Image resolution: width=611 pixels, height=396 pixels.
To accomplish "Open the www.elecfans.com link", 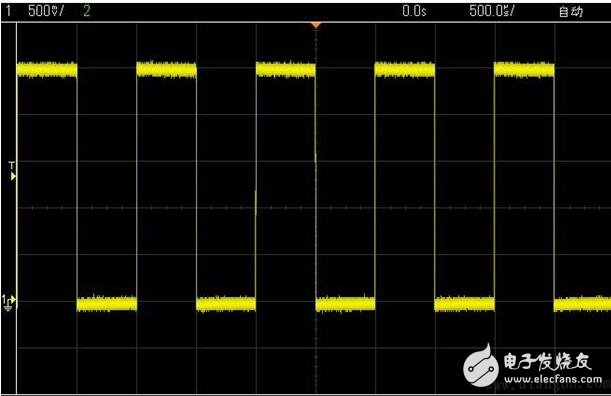I will (553, 379).
